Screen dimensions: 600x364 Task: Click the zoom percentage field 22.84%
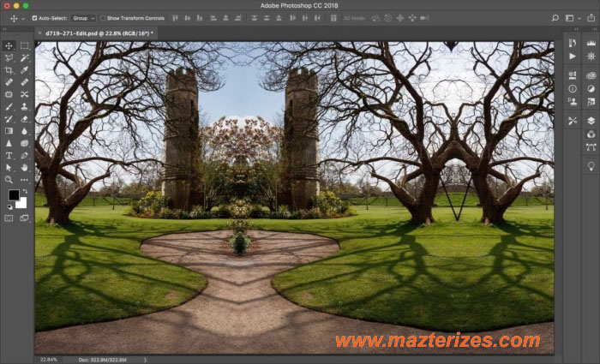[49, 360]
